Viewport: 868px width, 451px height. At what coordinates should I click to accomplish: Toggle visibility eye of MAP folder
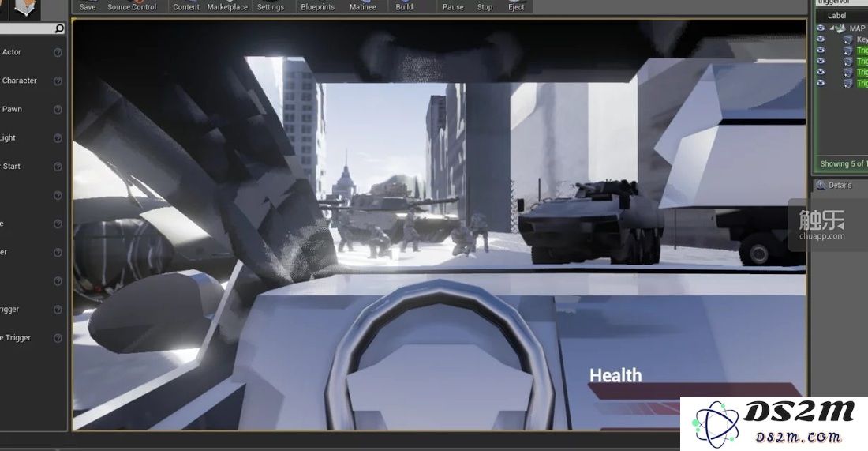click(x=821, y=28)
